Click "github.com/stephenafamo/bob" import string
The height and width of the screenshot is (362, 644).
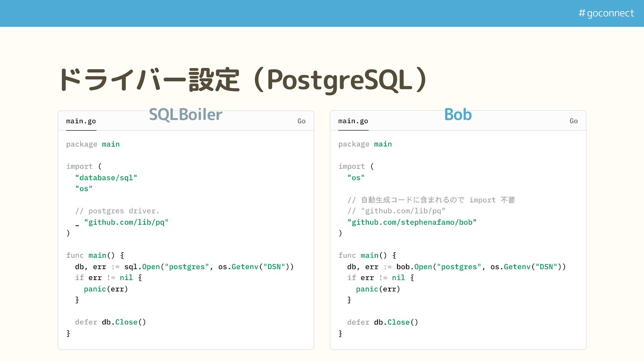click(x=412, y=222)
